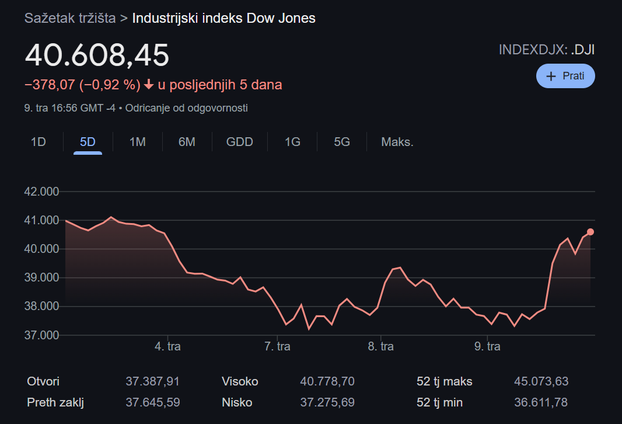
Task: Click the current price dot on chart
Action: click(590, 232)
